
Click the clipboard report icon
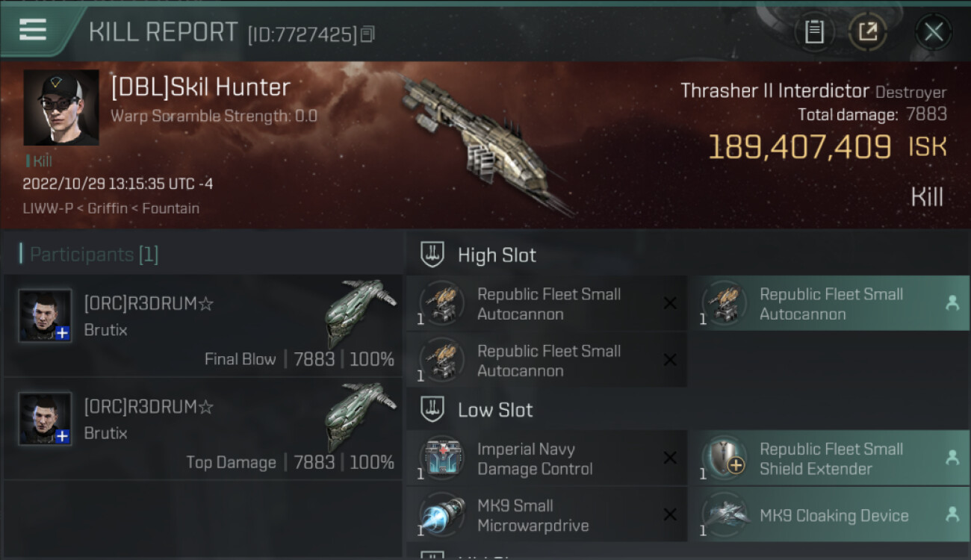(814, 32)
